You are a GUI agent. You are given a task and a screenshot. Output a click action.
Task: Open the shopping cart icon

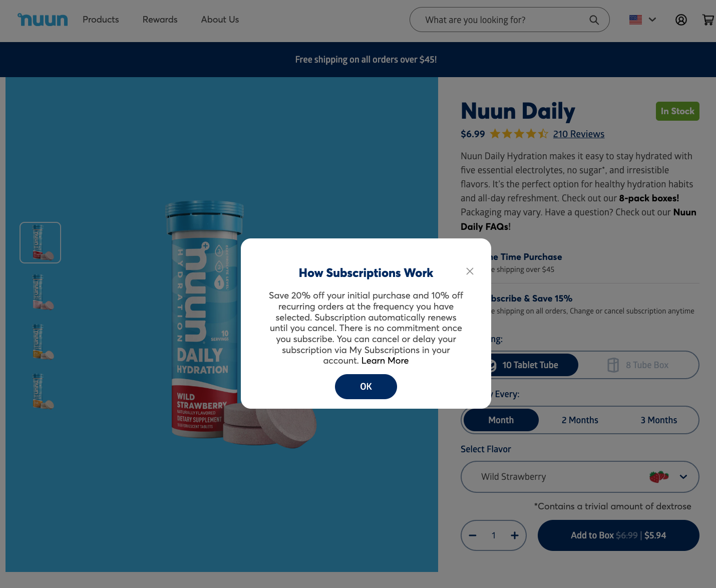tap(708, 20)
